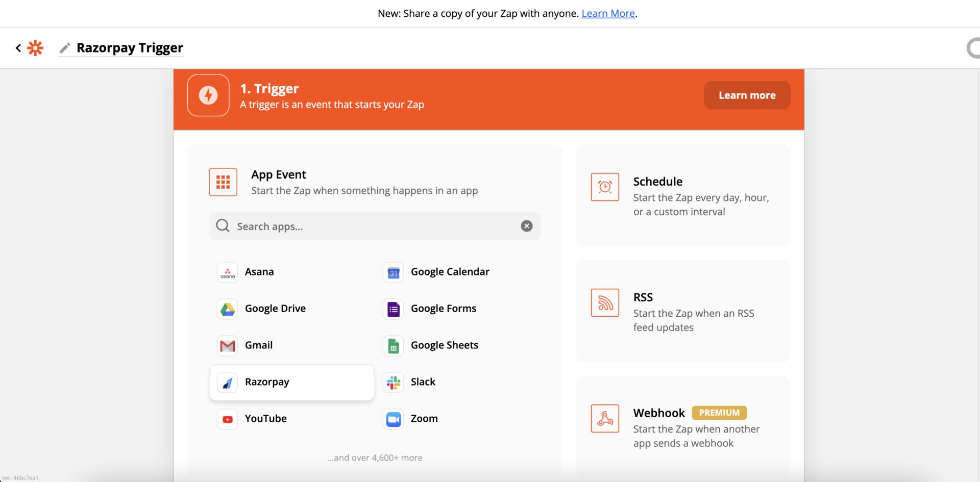Viewport: 980px width, 482px height.
Task: Rename the 'Razorpay Trigger' title
Action: tap(130, 47)
